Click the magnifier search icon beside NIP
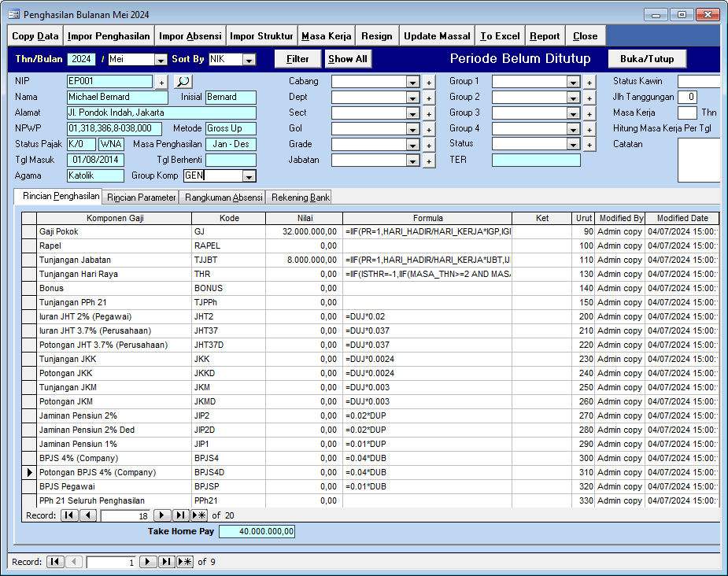The image size is (728, 576). pos(183,82)
